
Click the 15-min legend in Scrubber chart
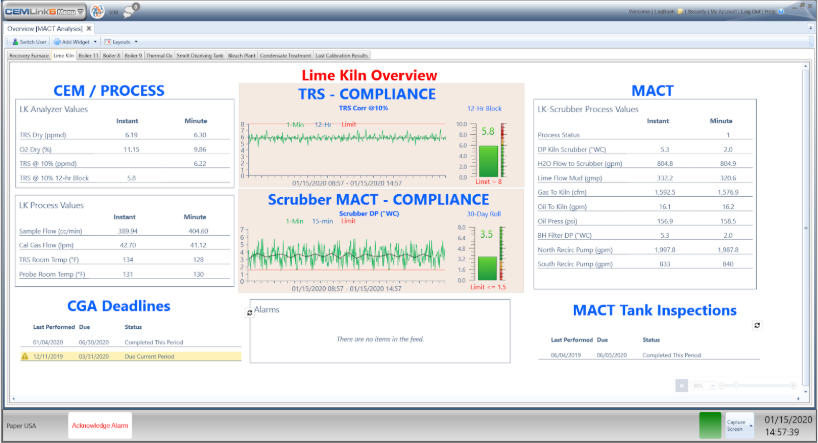click(322, 221)
